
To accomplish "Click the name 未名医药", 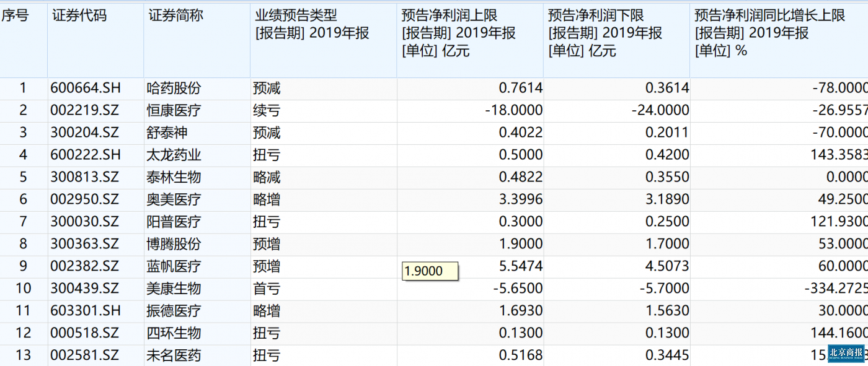I will pos(174,356).
